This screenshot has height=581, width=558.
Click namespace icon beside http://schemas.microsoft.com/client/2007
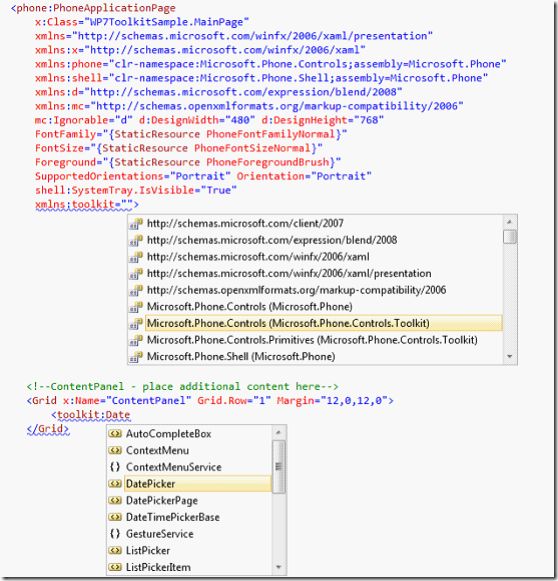tap(136, 224)
